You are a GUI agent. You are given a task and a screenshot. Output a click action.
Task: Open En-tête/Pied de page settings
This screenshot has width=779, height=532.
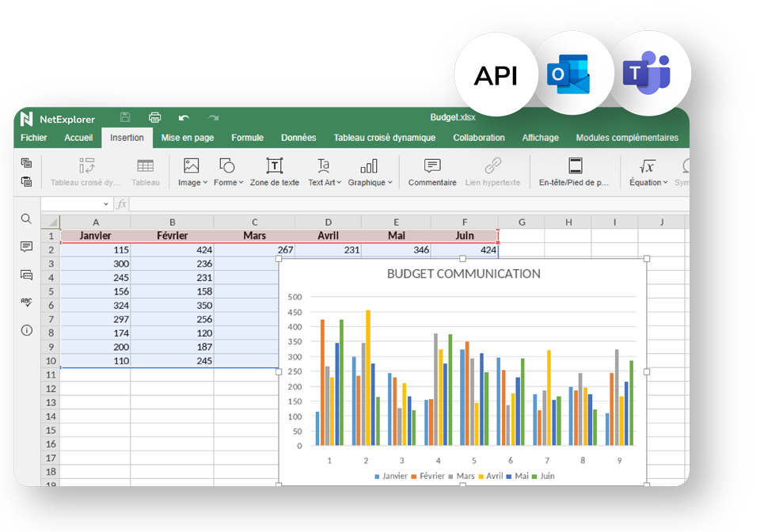(574, 172)
